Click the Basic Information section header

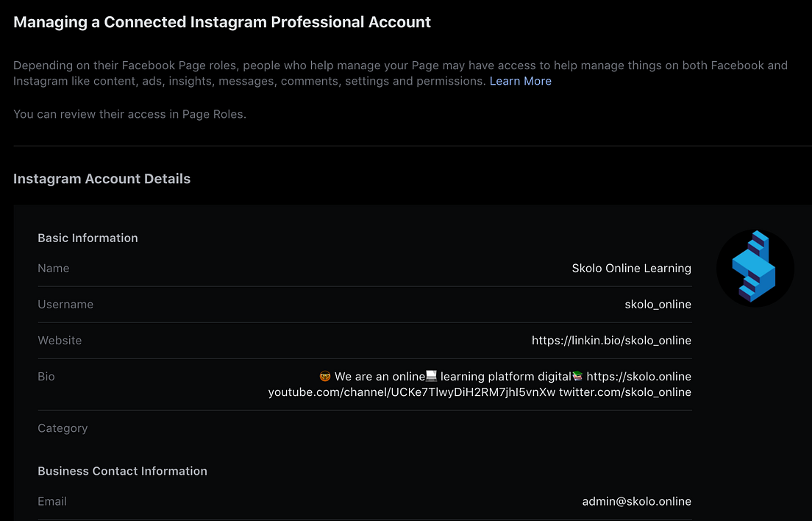click(x=88, y=238)
